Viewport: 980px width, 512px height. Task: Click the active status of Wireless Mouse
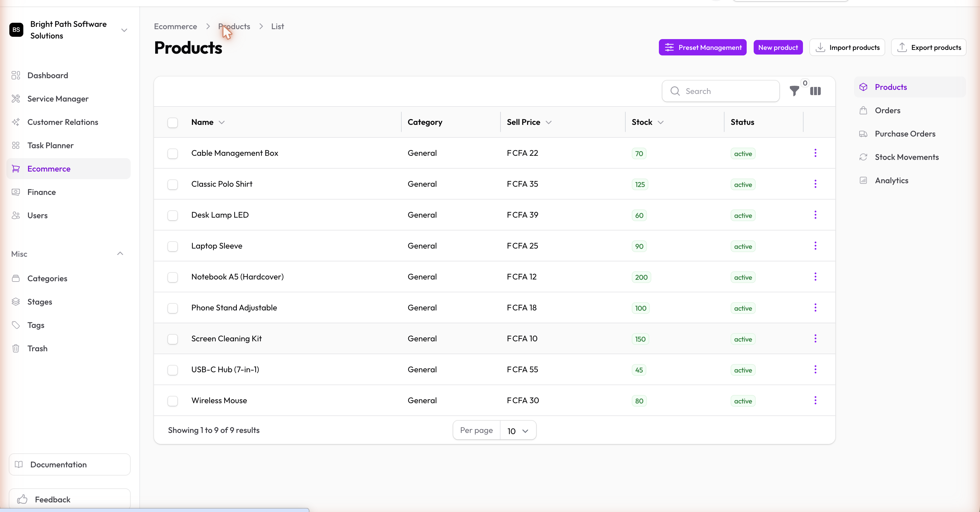coord(743,401)
